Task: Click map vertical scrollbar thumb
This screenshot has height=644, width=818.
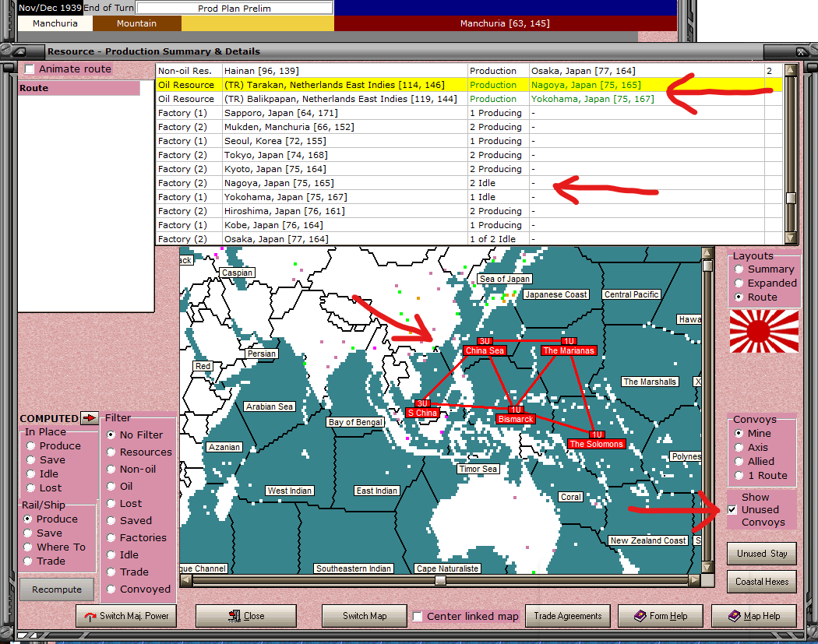Action: [x=707, y=266]
